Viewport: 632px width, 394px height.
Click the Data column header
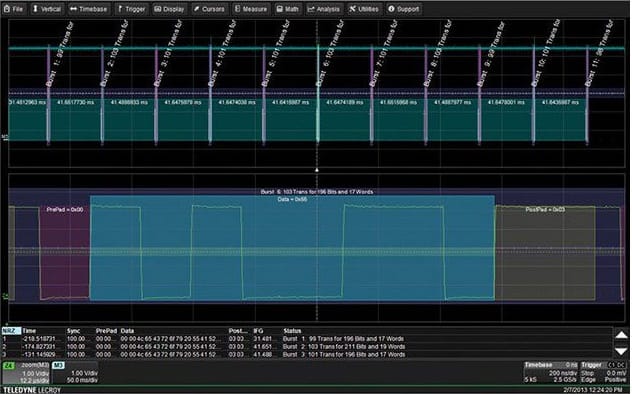click(127, 331)
